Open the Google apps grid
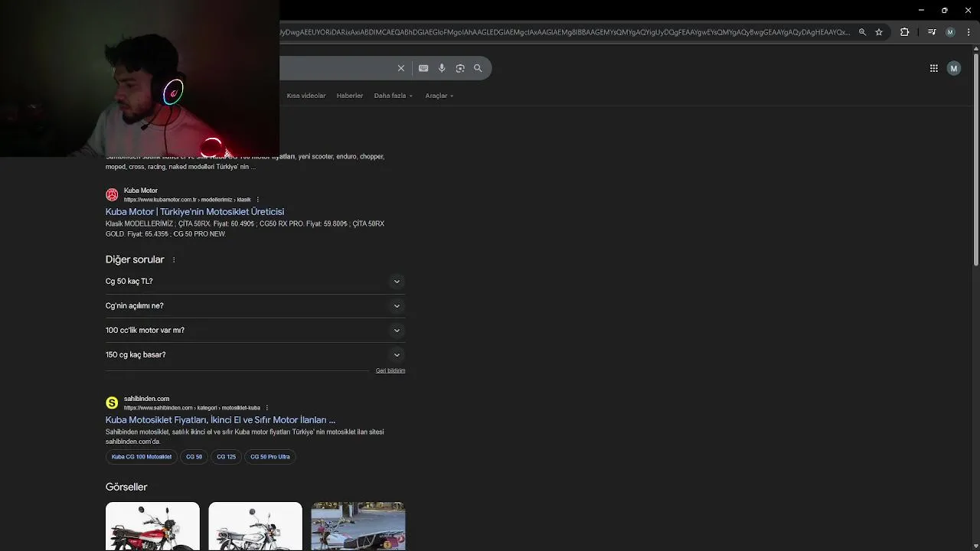This screenshot has height=551, width=980. coord(934,68)
